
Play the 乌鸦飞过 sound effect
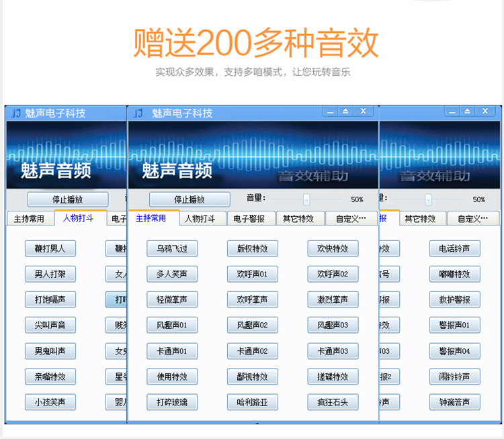click(x=172, y=248)
